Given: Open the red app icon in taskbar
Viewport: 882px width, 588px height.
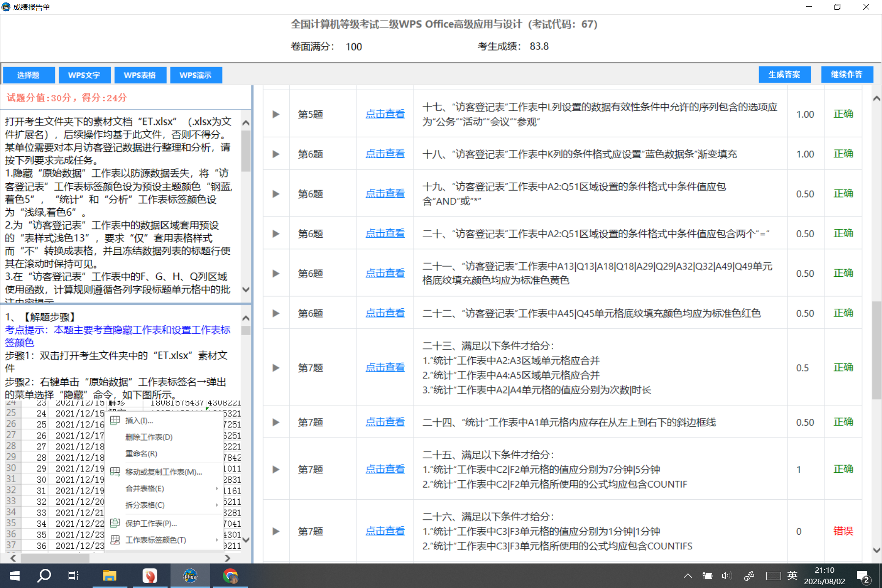Looking at the screenshot, I should click(149, 576).
